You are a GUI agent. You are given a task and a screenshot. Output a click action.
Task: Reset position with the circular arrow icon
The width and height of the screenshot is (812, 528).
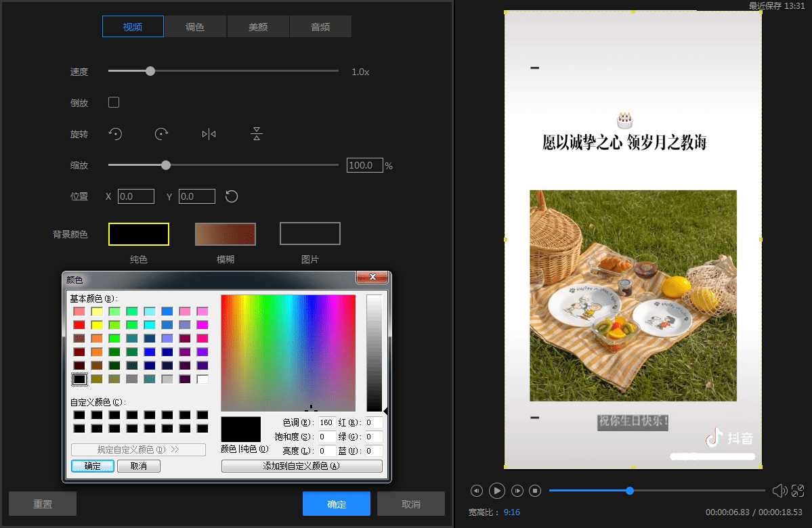pos(232,196)
